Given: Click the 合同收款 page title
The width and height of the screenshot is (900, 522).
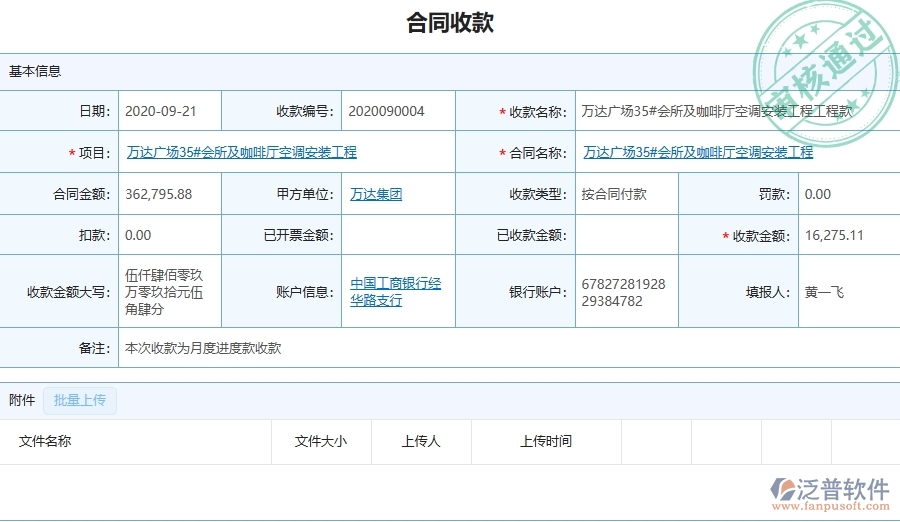Looking at the screenshot, I should [x=450, y=23].
